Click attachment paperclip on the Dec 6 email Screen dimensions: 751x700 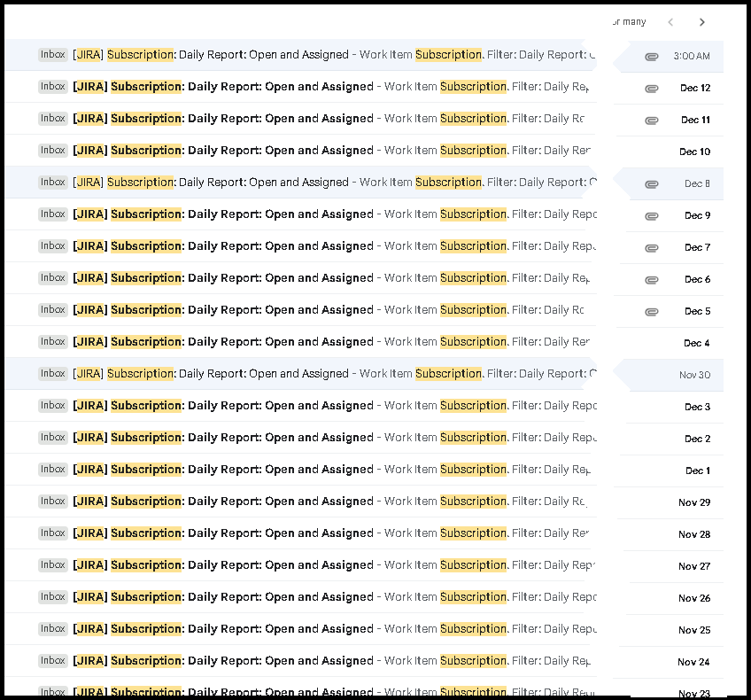pos(652,280)
